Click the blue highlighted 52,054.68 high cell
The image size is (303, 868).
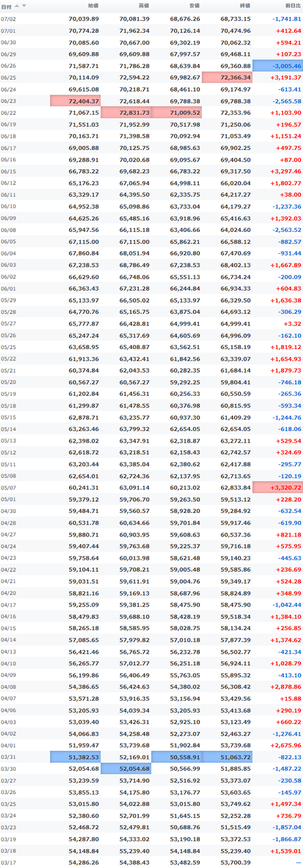click(126, 768)
